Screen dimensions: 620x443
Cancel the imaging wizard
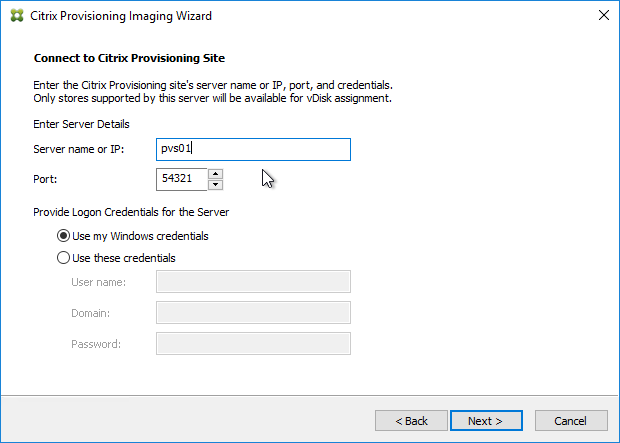coord(571,420)
